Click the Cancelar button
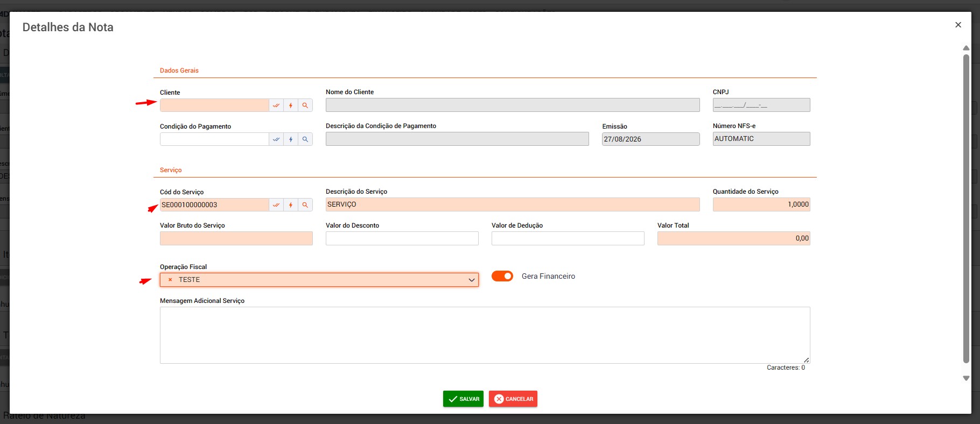The image size is (980, 424). pos(513,399)
